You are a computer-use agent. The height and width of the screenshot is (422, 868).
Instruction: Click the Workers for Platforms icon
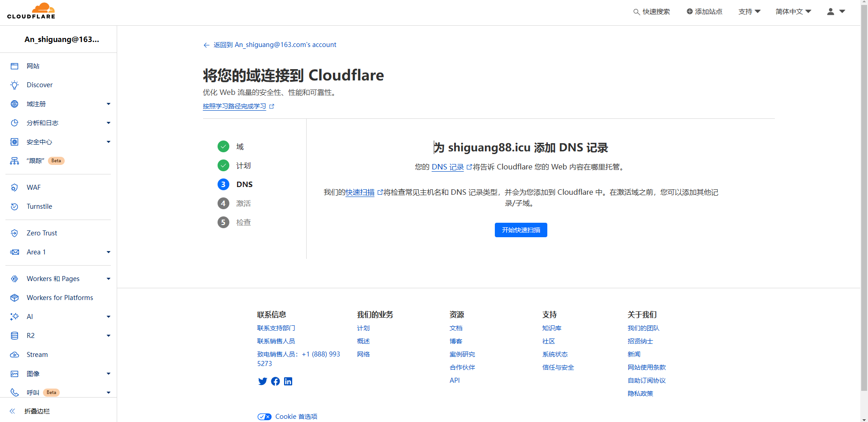tap(14, 298)
